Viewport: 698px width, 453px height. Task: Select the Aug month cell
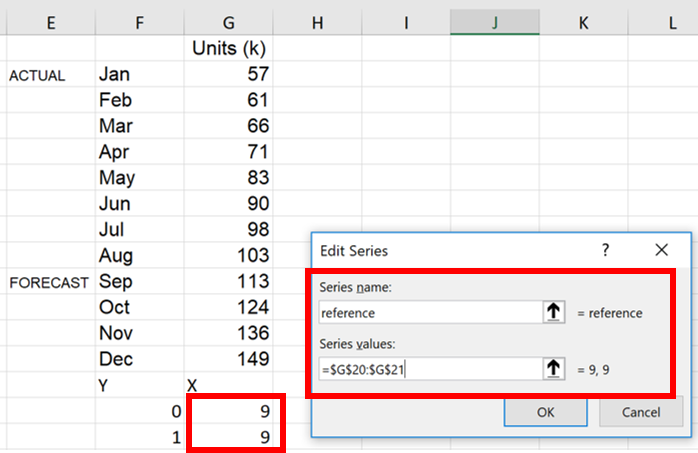tap(139, 255)
